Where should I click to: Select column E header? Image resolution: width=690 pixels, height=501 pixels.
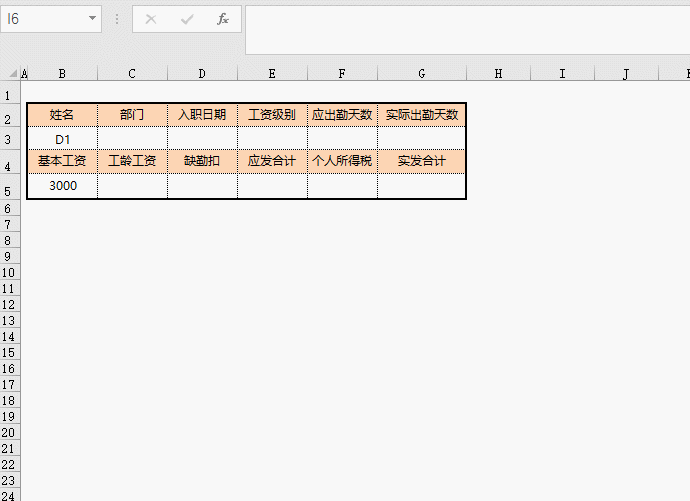pyautogui.click(x=272, y=73)
